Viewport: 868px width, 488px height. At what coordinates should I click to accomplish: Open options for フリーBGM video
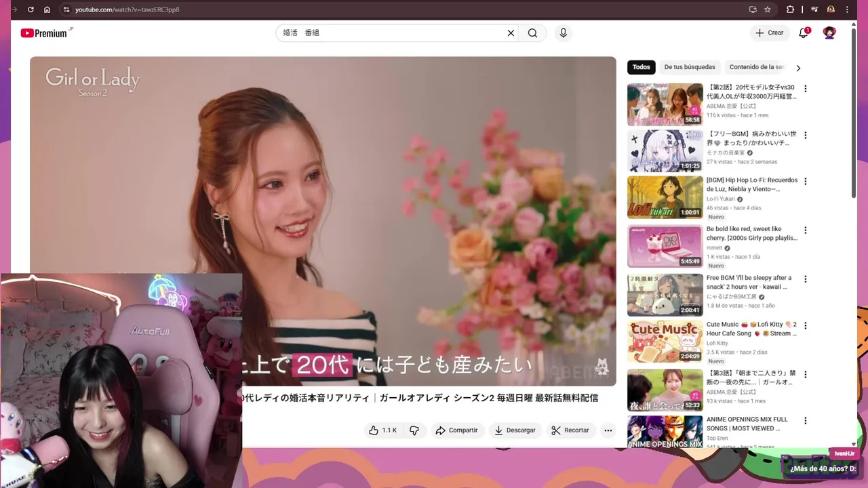click(x=806, y=135)
